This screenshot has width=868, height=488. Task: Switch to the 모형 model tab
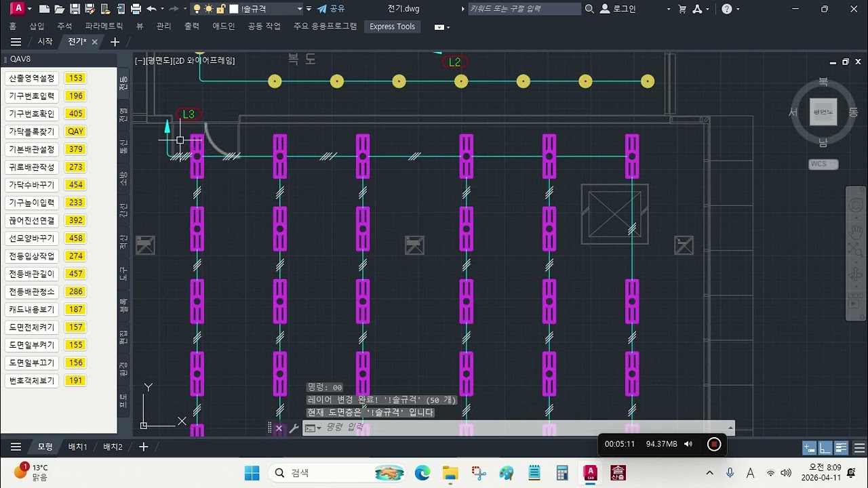click(45, 447)
